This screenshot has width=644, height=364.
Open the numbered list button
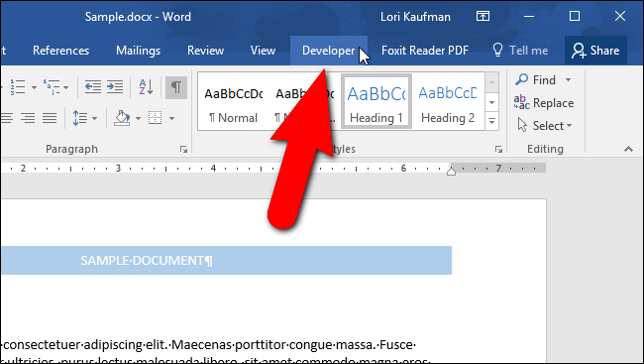pos(18,87)
